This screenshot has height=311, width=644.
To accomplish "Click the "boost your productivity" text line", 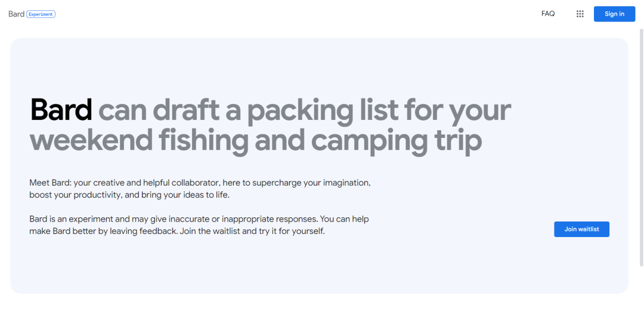I will (x=76, y=195).
